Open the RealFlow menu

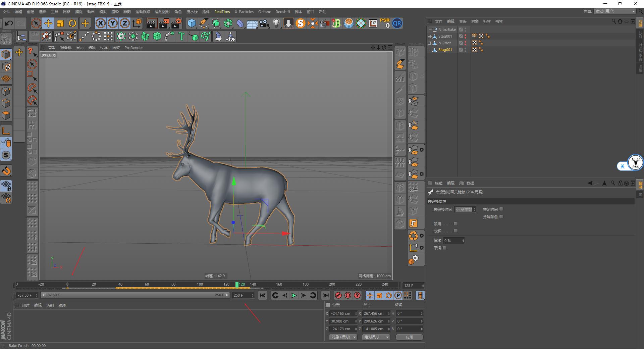pyautogui.click(x=222, y=12)
